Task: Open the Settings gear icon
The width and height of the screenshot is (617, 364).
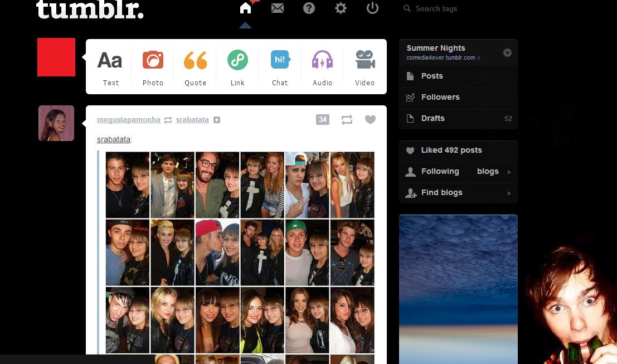Action: pyautogui.click(x=341, y=8)
